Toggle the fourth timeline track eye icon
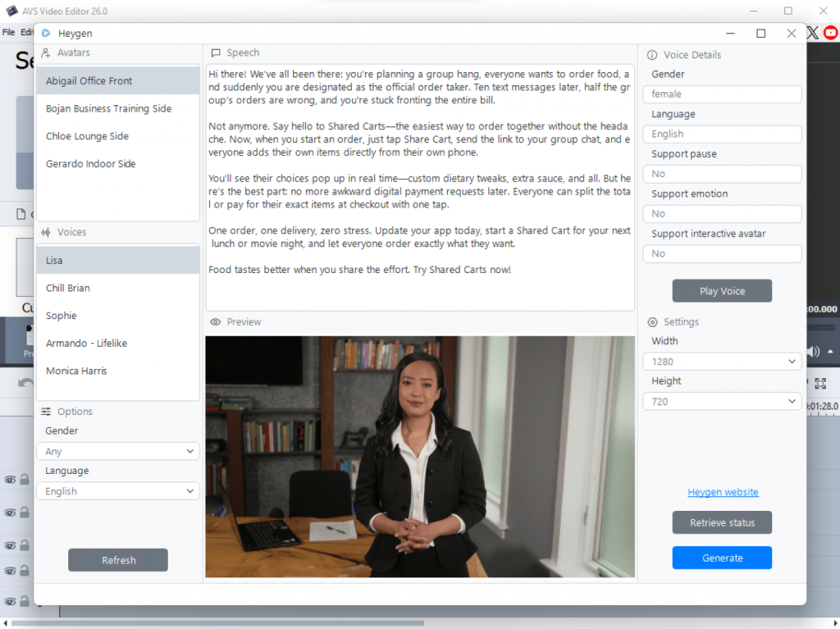The height and width of the screenshot is (629, 840). [10, 571]
